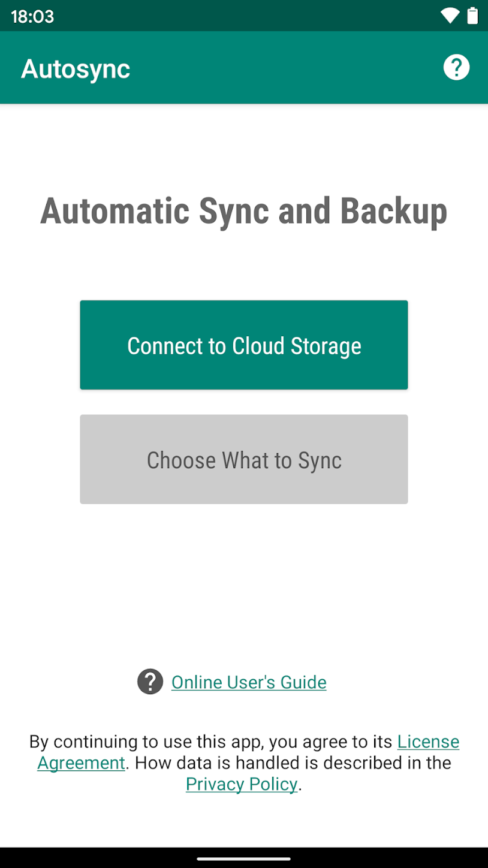Tap the Autosync title in the app bar

76,69
